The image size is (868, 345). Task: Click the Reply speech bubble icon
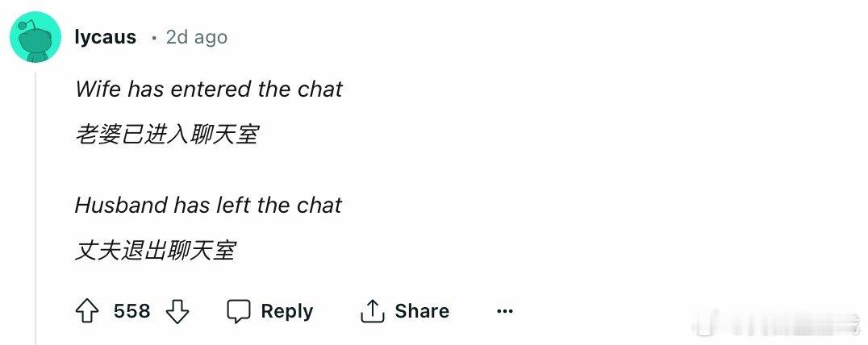click(x=239, y=312)
